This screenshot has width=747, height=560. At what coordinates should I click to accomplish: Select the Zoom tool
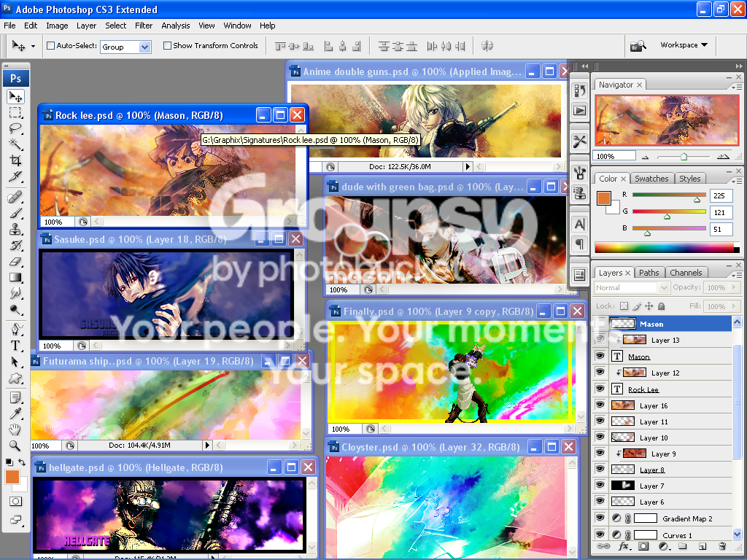point(15,446)
